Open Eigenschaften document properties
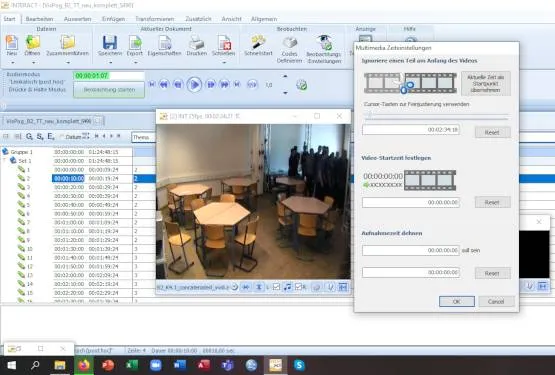Image resolution: width=555 pixels, height=375 pixels. [x=165, y=42]
